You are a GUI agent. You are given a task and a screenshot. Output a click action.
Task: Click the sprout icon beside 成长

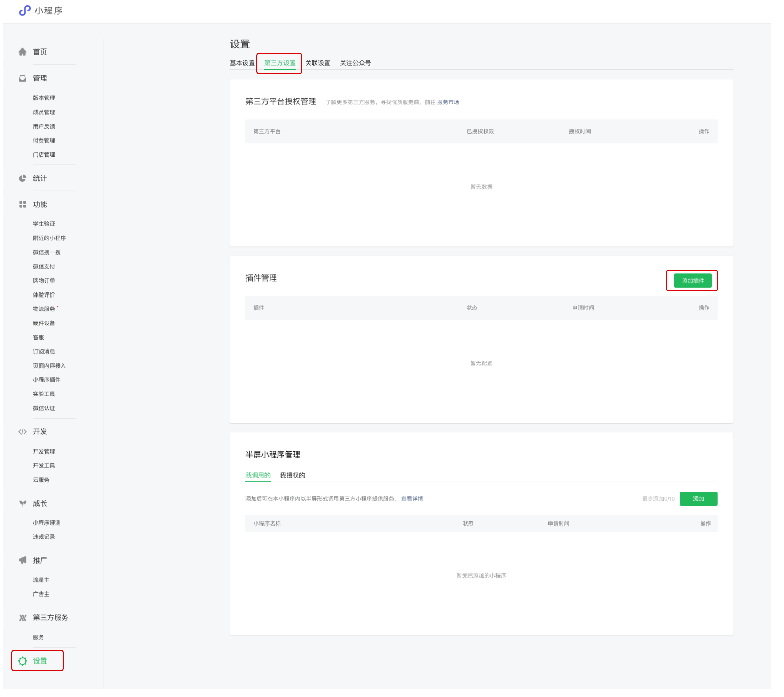[x=22, y=503]
